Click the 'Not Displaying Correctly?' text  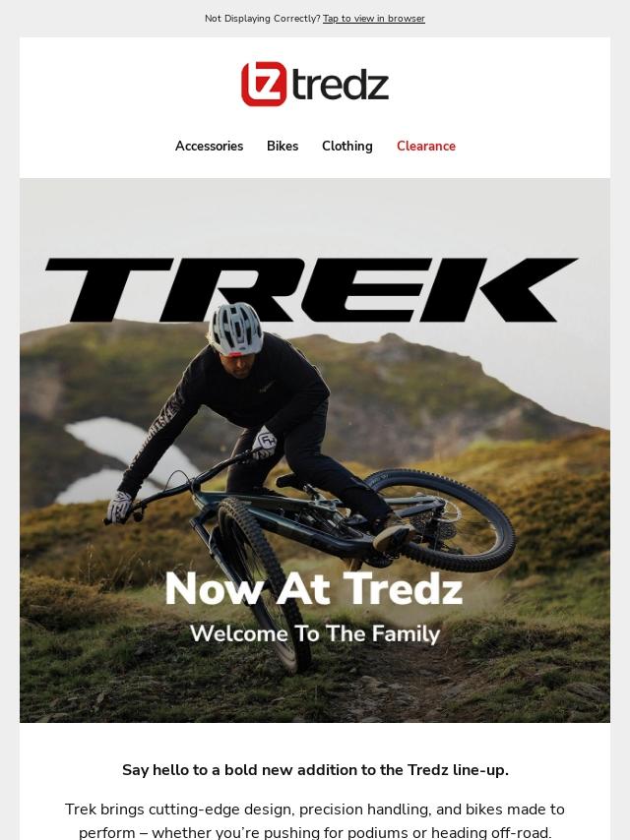[263, 19]
